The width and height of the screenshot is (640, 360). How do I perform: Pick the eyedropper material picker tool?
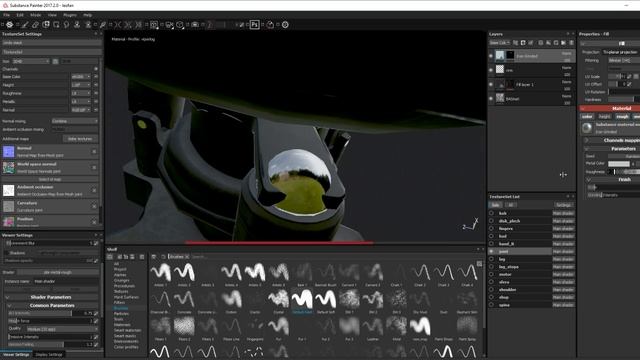pos(103,25)
